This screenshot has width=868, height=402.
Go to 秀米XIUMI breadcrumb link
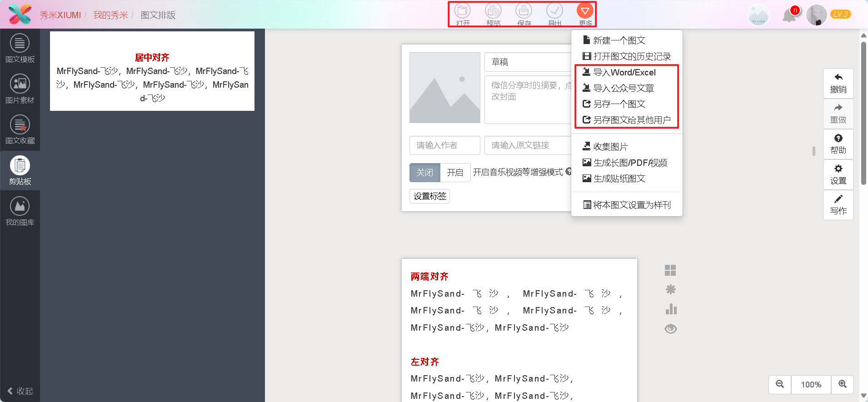[x=60, y=15]
